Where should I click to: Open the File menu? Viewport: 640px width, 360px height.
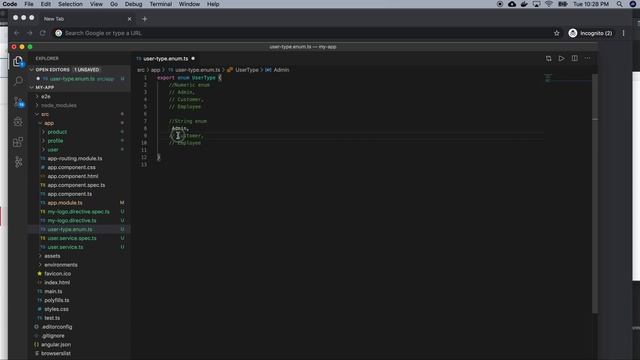(x=29, y=4)
